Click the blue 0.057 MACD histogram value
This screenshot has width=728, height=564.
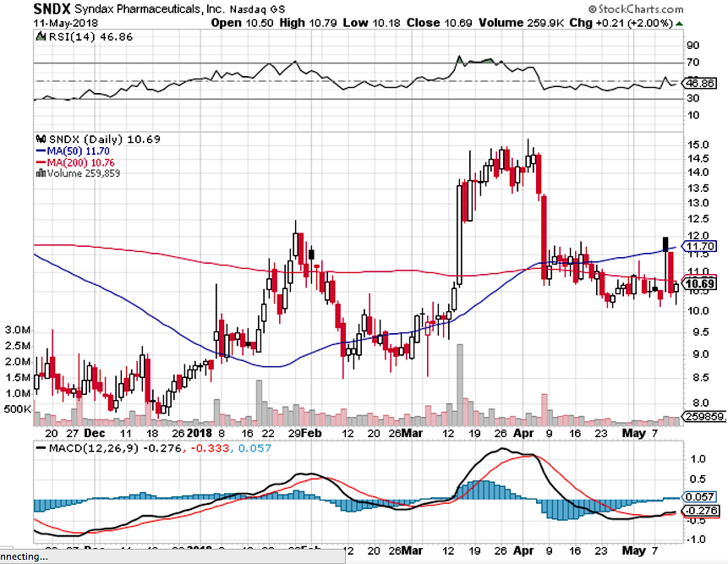[x=255, y=448]
